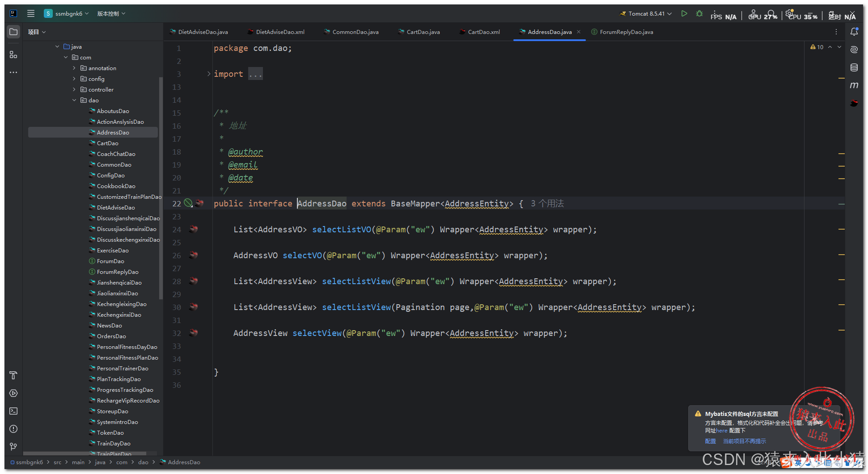Jump to next highlighted problem arrow
868x474 pixels.
click(x=839, y=47)
